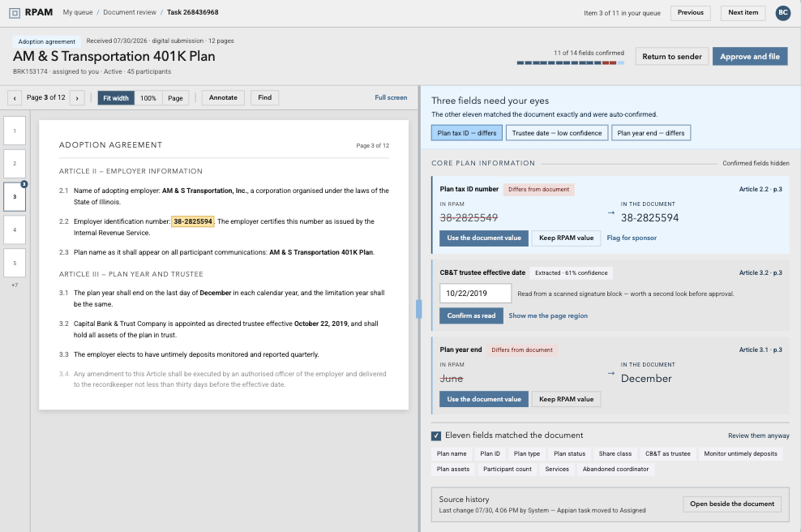Click document value 38-2825594 in panel

point(649,218)
